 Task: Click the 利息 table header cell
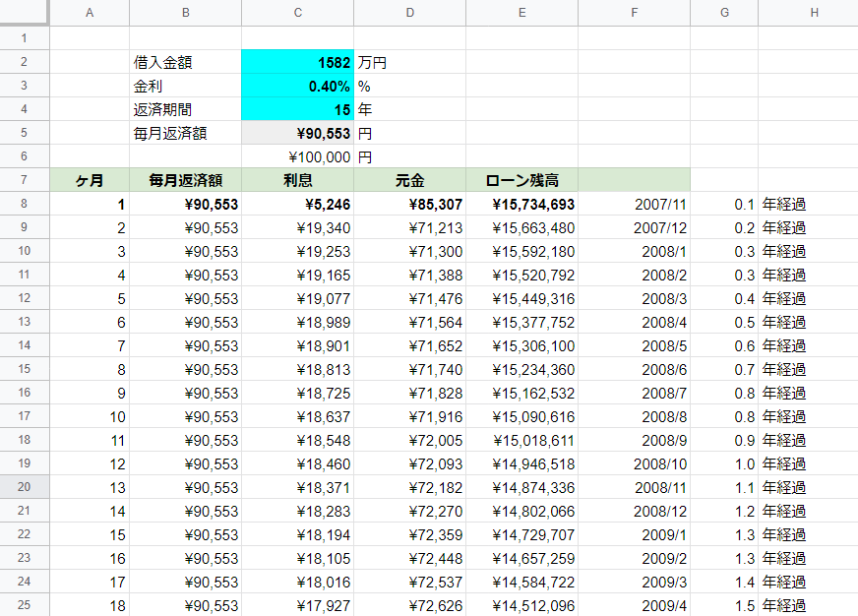pyautogui.click(x=297, y=180)
